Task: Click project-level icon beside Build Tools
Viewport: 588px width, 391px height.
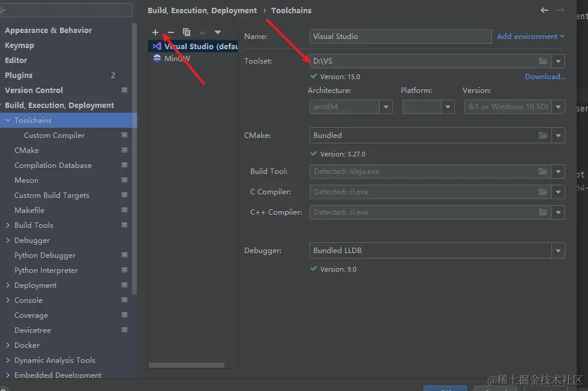Action: 125,225
